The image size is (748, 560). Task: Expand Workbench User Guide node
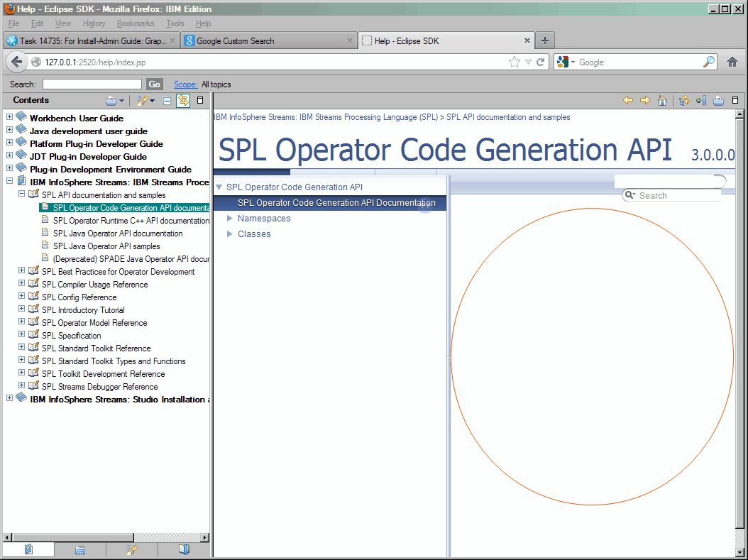click(9, 117)
